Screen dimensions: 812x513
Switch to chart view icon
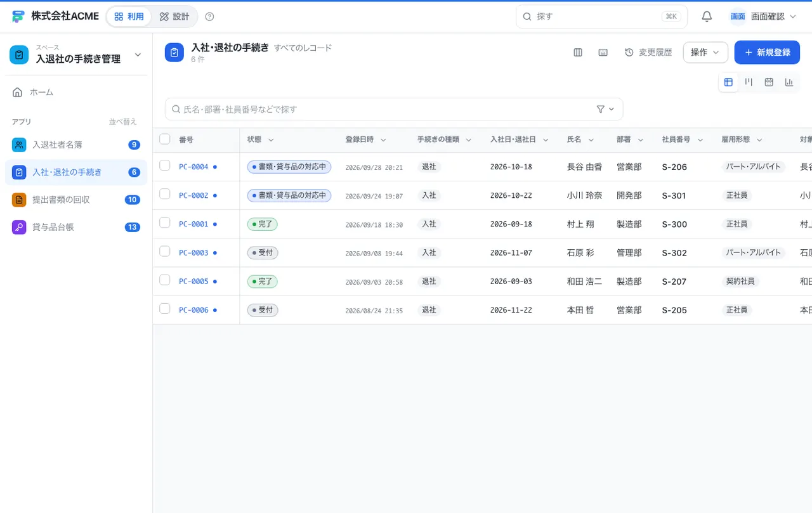click(x=789, y=82)
